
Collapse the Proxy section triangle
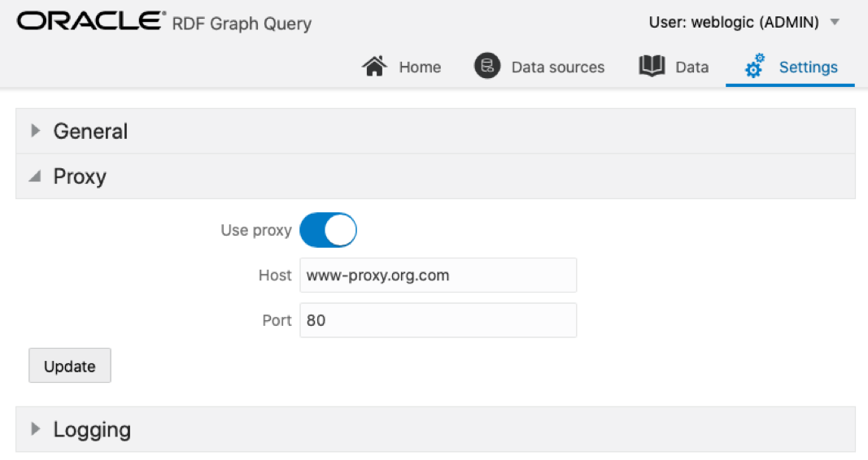(36, 176)
